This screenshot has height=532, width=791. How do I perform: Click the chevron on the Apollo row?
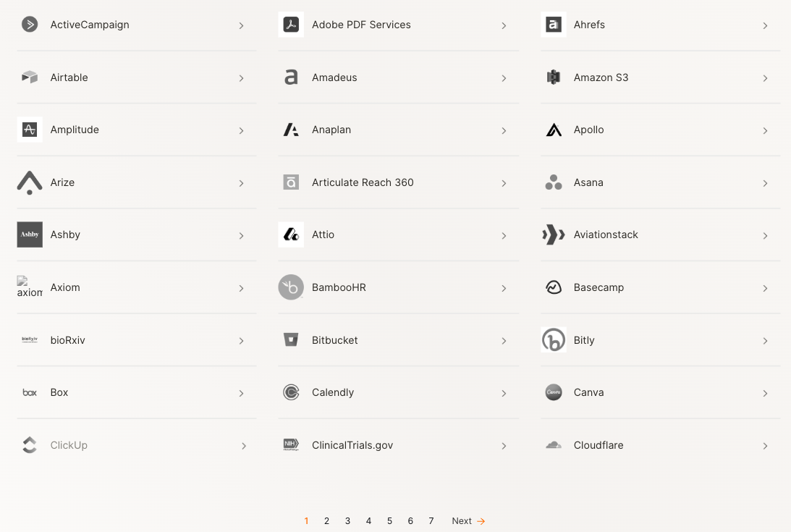pyautogui.click(x=765, y=130)
